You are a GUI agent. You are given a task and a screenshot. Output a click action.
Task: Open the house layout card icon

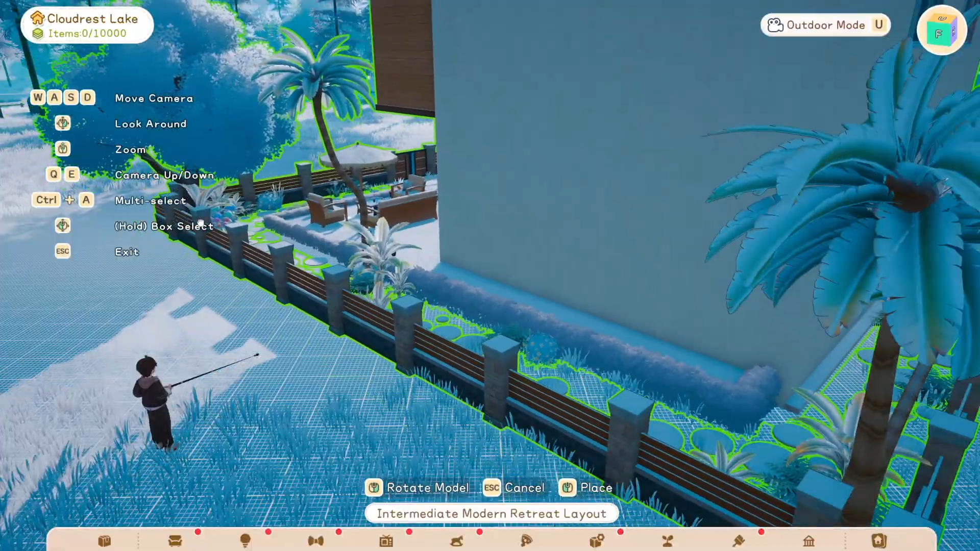pos(879,541)
